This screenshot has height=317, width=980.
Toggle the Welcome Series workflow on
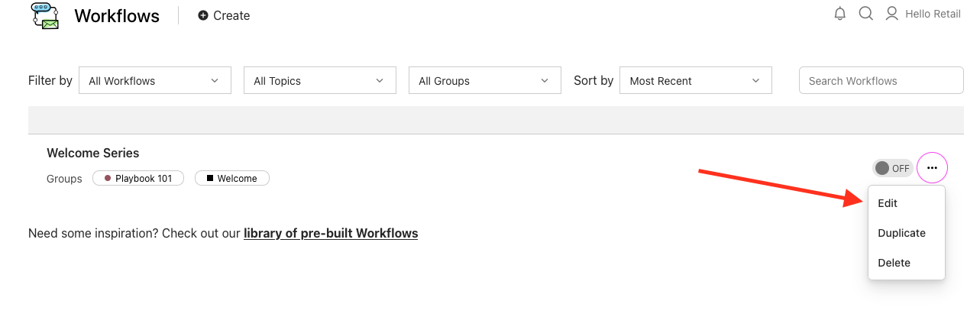pos(892,168)
